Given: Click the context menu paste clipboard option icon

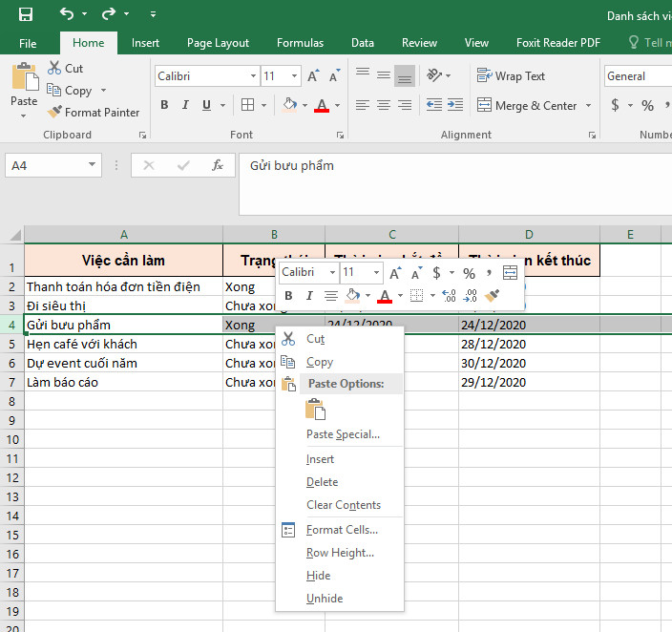Looking at the screenshot, I should [315, 409].
